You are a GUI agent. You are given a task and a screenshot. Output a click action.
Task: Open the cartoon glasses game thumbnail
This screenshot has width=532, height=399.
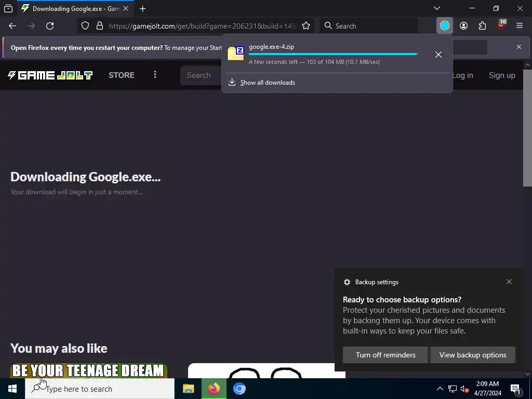[x=267, y=370]
